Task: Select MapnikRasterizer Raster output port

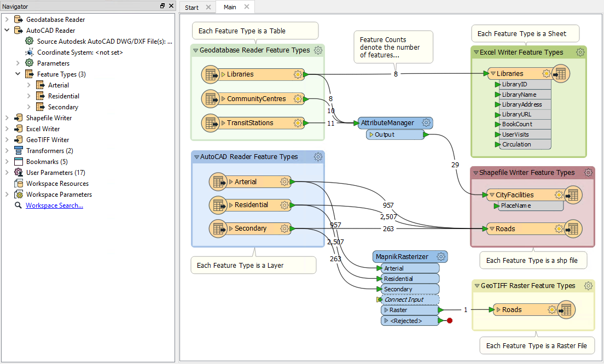Action: point(410,310)
